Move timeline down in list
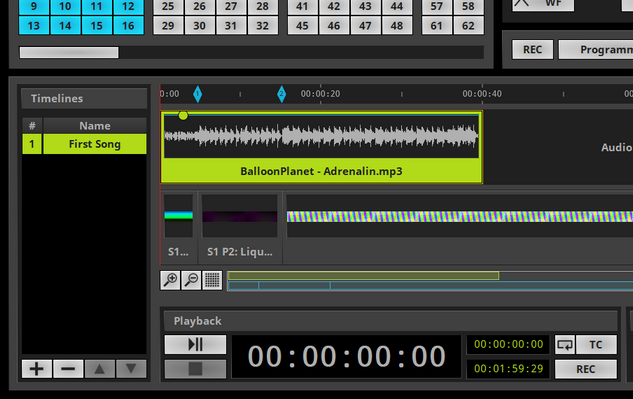The width and height of the screenshot is (633, 399). [x=131, y=369]
